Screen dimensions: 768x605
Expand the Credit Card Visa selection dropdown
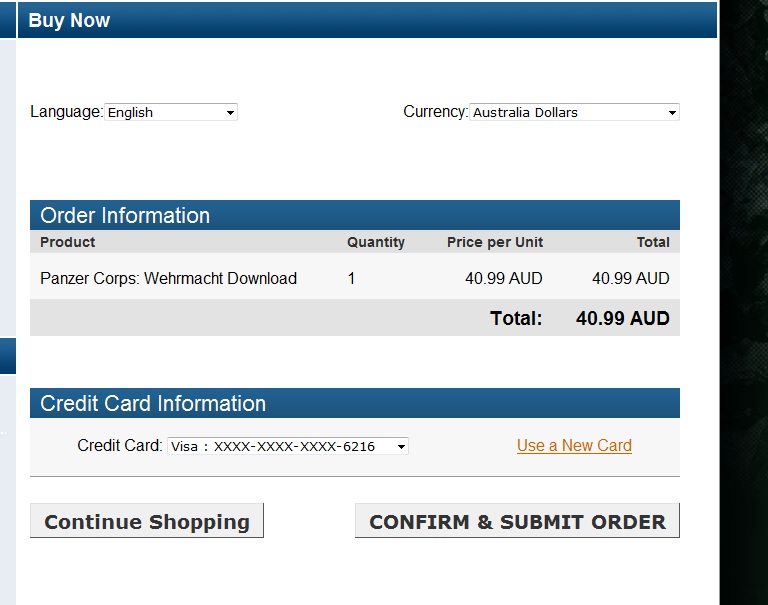click(288, 446)
